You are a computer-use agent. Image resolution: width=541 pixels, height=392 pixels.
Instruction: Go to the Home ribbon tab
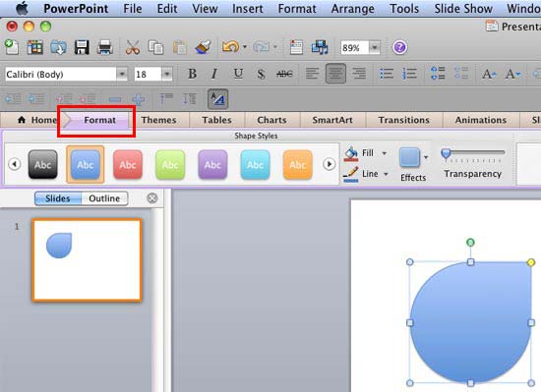click(37, 120)
